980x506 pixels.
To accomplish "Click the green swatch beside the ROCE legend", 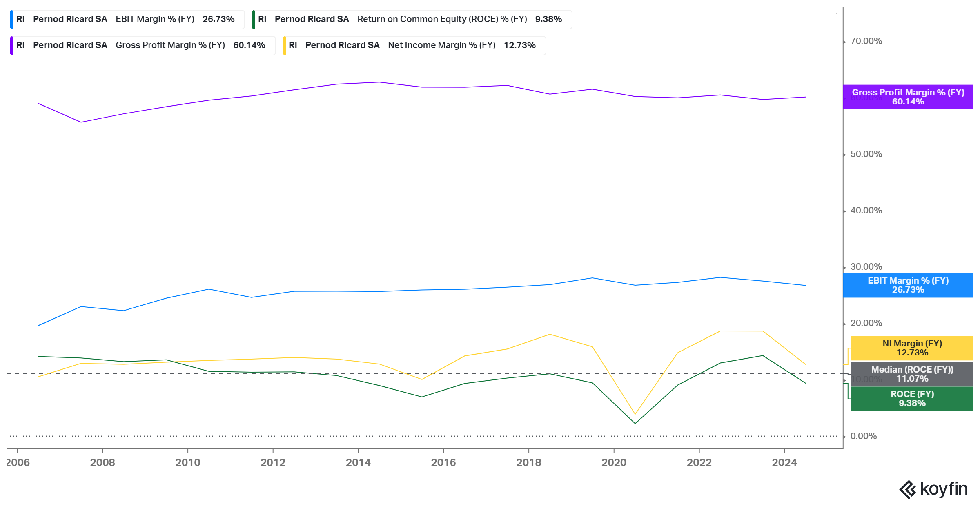I will click(x=253, y=20).
